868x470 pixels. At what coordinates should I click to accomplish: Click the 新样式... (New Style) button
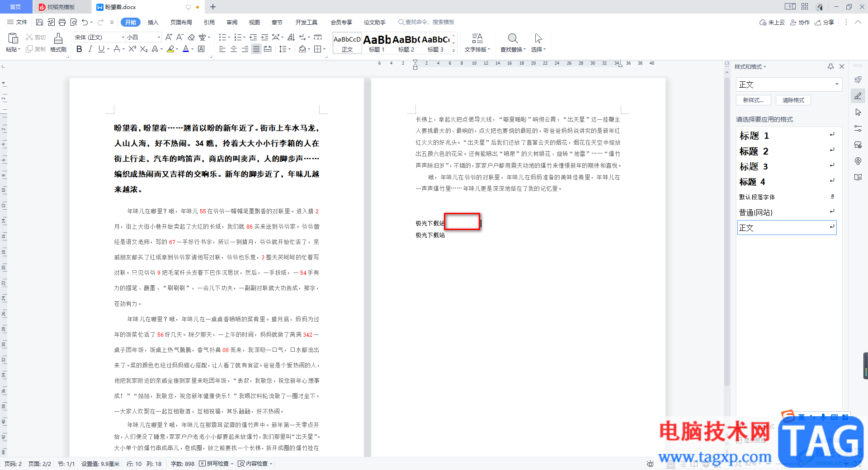pos(753,100)
